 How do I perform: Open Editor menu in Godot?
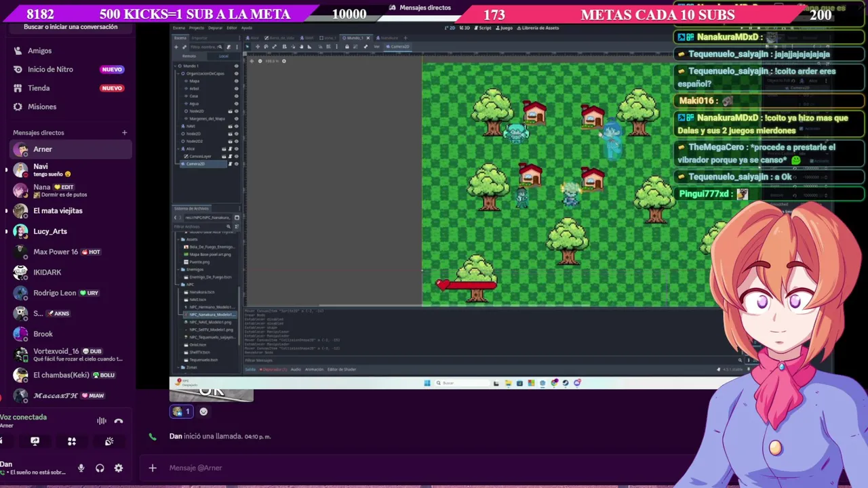(232, 28)
